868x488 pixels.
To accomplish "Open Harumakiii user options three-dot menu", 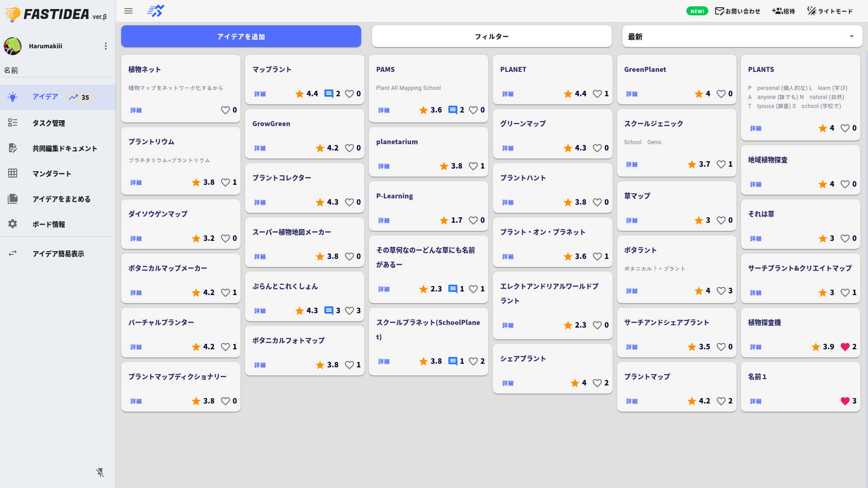I will (105, 46).
